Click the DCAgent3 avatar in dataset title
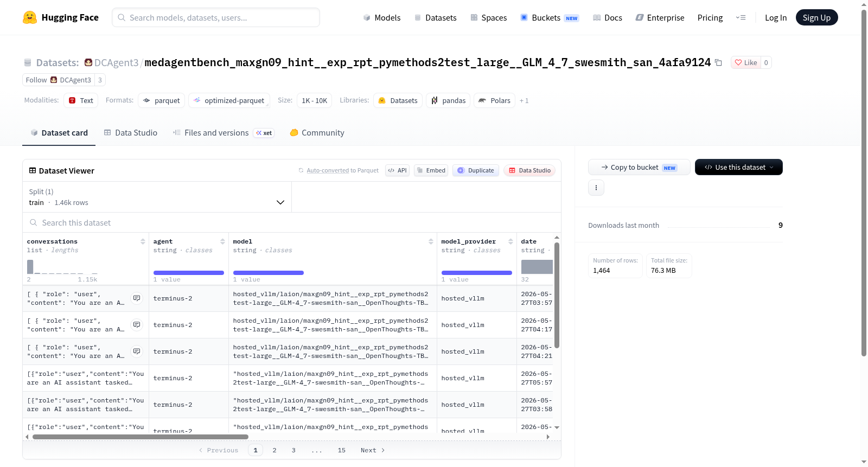 [x=88, y=62]
